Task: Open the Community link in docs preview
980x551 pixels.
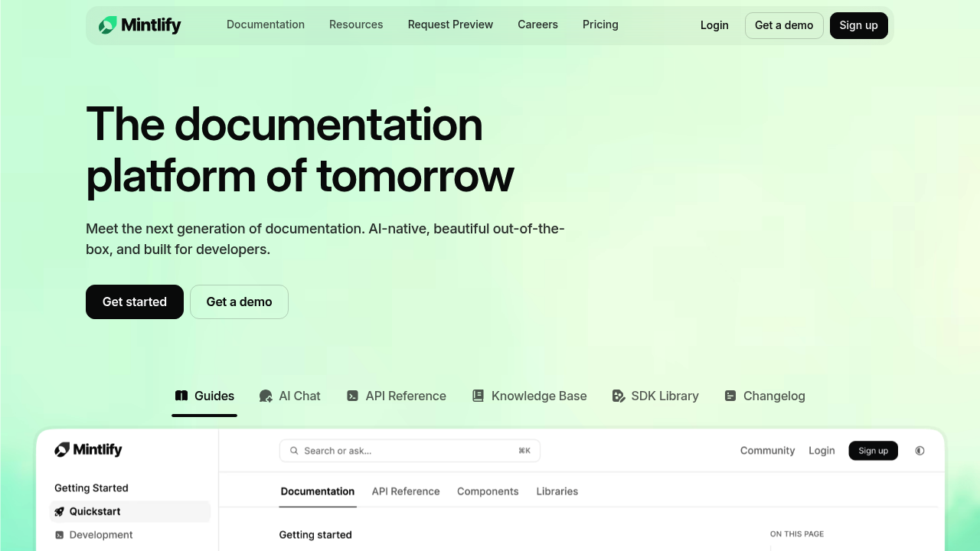Action: 767,451
